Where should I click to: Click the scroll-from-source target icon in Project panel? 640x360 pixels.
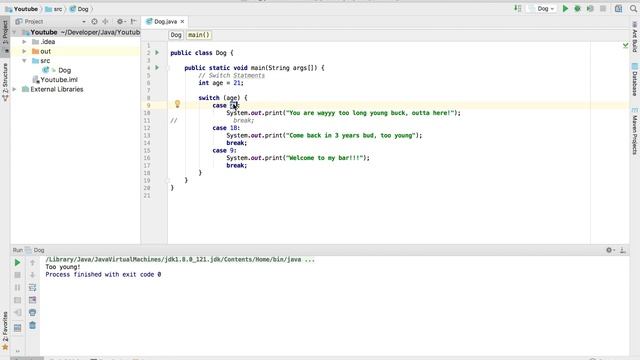coord(94,22)
